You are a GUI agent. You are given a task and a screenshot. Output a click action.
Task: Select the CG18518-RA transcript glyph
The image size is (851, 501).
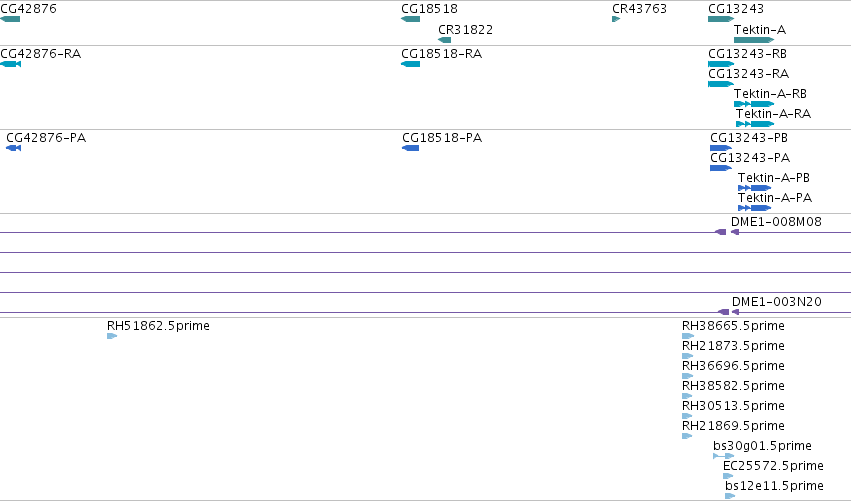coord(410,64)
